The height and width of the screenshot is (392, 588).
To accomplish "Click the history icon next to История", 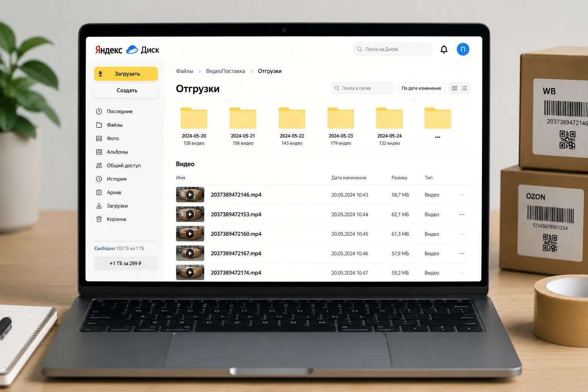I will pyautogui.click(x=99, y=179).
